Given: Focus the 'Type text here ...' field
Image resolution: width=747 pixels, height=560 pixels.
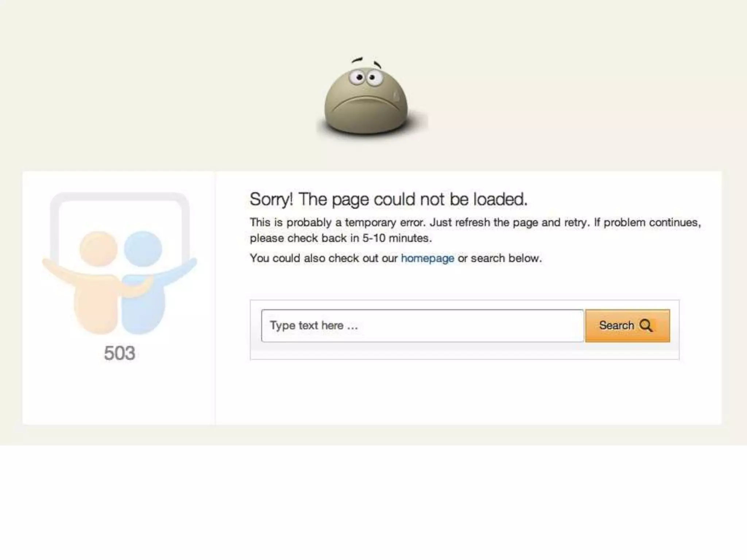Looking at the screenshot, I should (423, 326).
